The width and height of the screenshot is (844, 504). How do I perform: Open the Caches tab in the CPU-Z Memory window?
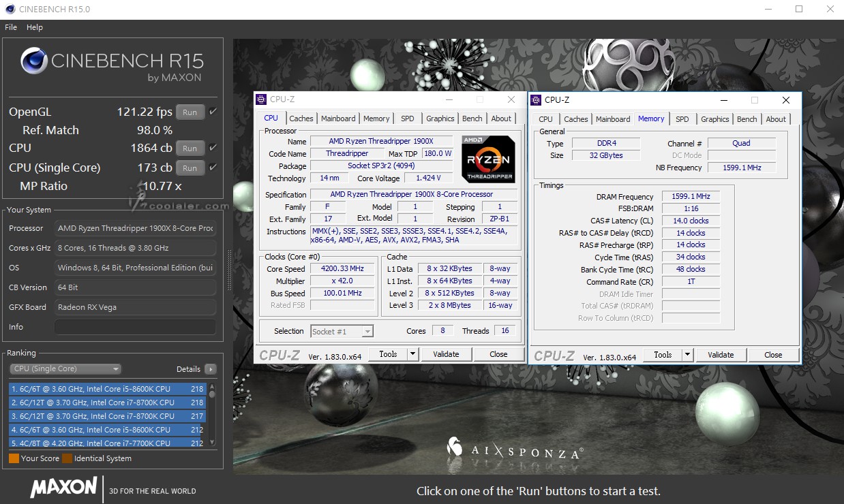coord(576,119)
